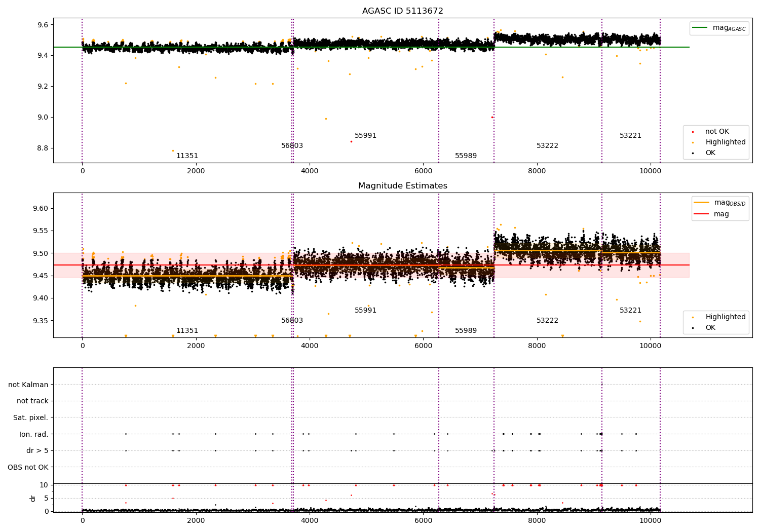
Task: Click the 10 tick on the dr axis
Action: tap(44, 485)
